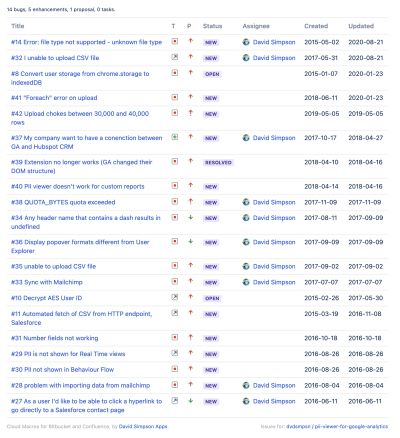Image resolution: width=400 pixels, height=438 pixels.
Task: Click the bug type icon for issue #8
Action: click(x=175, y=73)
